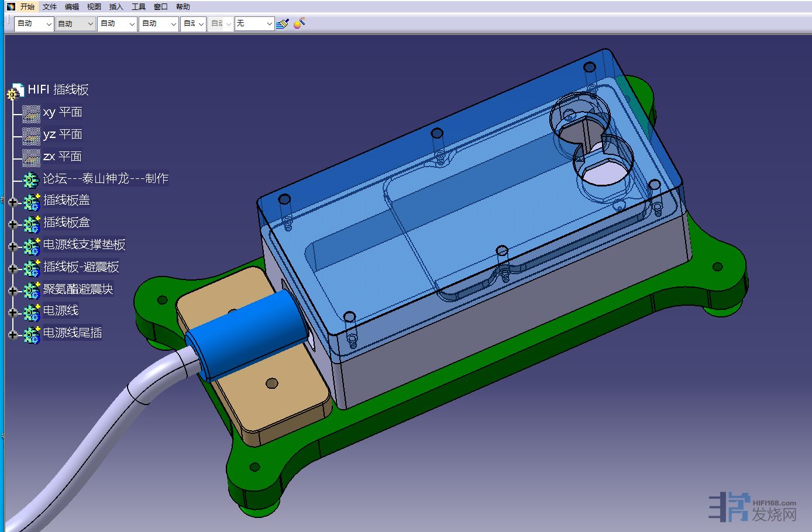Open the 插入 menu
Viewport: 812px width, 532px height.
point(116,7)
